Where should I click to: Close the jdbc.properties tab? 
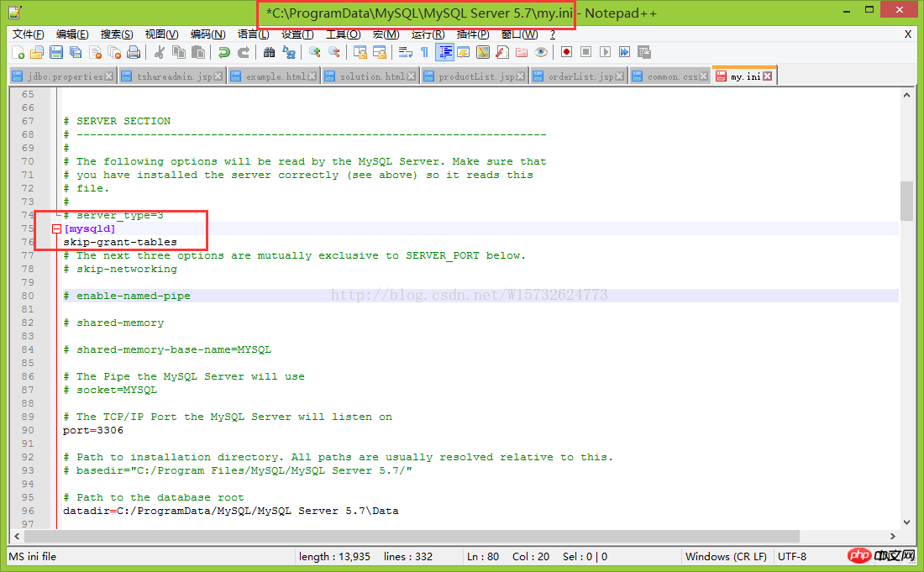coord(109,76)
